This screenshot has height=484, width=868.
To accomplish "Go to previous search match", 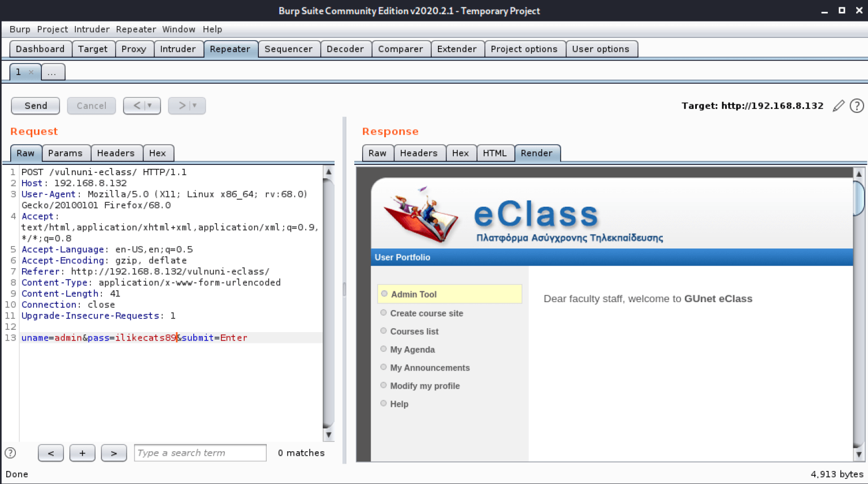I will pos(51,453).
